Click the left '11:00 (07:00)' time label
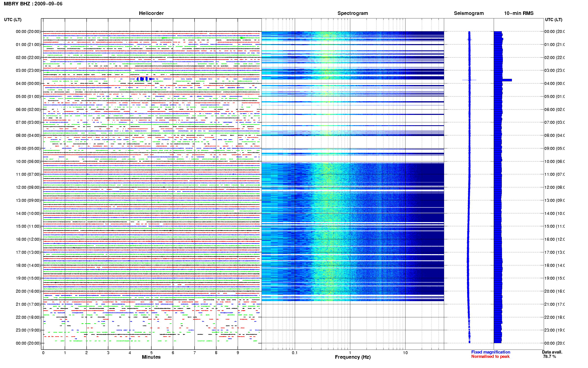 (x=28, y=174)
